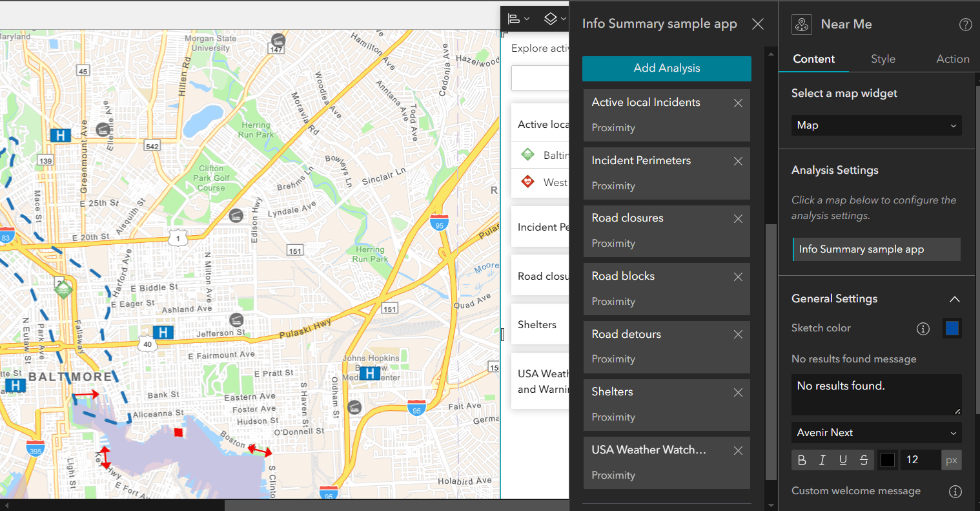Remove the Active local Incidents analysis
Screen dimensions: 980x511
click(x=738, y=103)
